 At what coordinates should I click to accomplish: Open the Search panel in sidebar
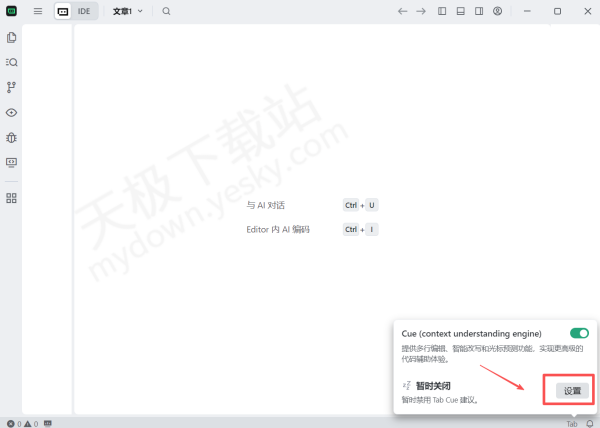(12, 62)
